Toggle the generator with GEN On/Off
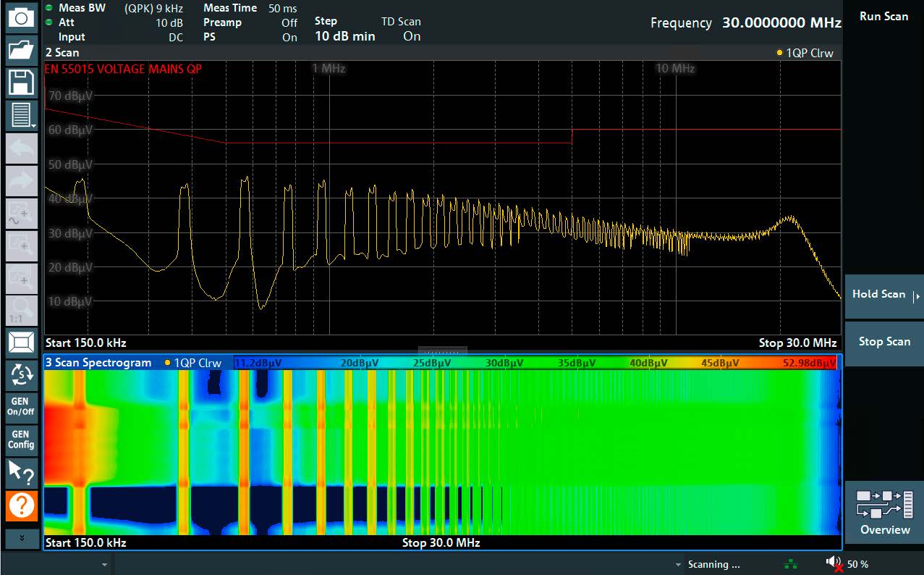924x575 pixels. point(22,406)
